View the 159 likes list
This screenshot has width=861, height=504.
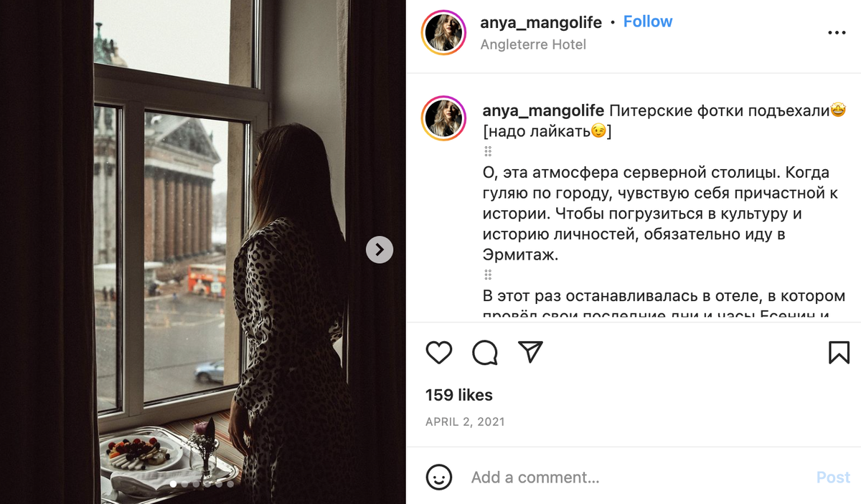click(459, 395)
